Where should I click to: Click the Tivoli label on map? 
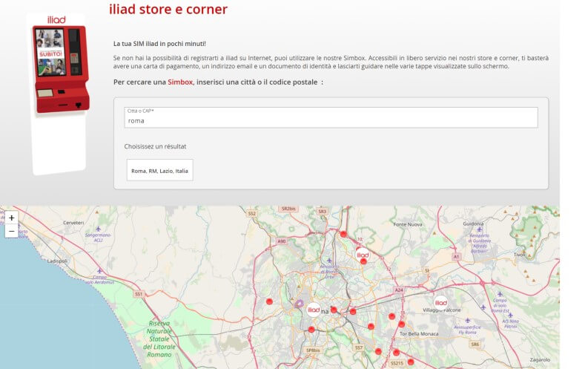[520, 255]
